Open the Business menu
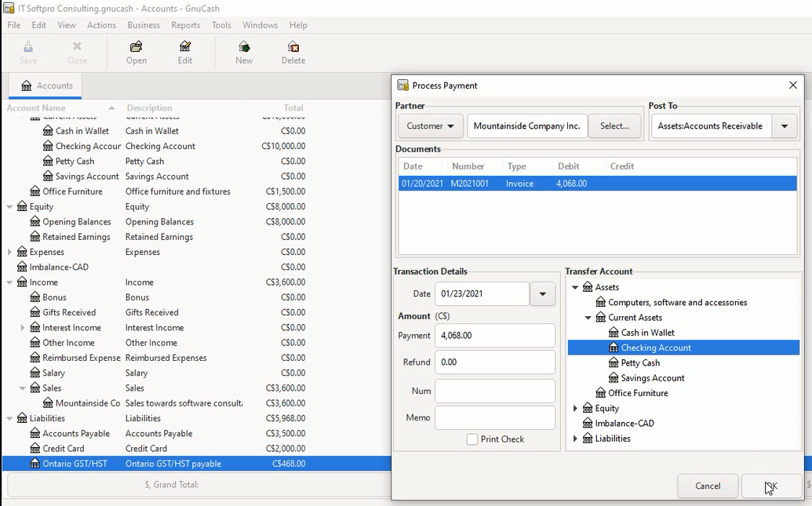This screenshot has height=506, width=812. 144,25
